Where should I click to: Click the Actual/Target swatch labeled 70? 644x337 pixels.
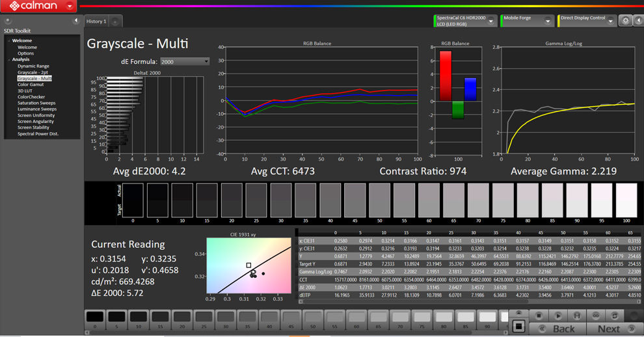[478, 200]
